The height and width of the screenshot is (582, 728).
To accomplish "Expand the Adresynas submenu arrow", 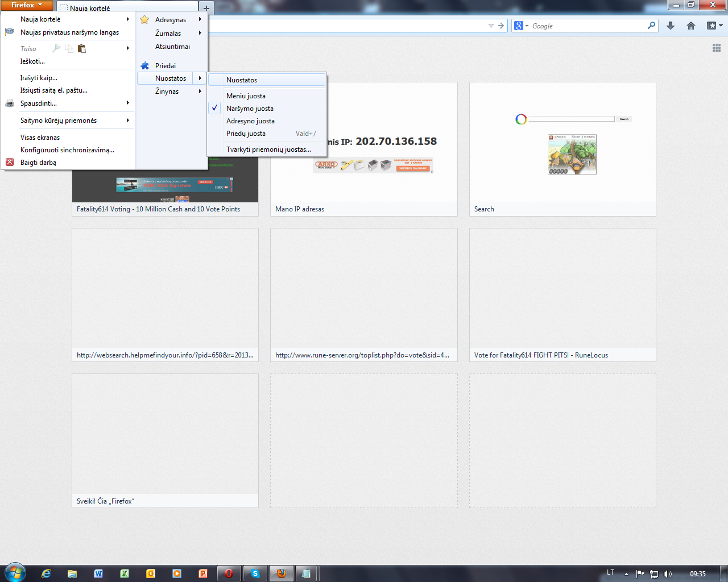I will coord(200,19).
